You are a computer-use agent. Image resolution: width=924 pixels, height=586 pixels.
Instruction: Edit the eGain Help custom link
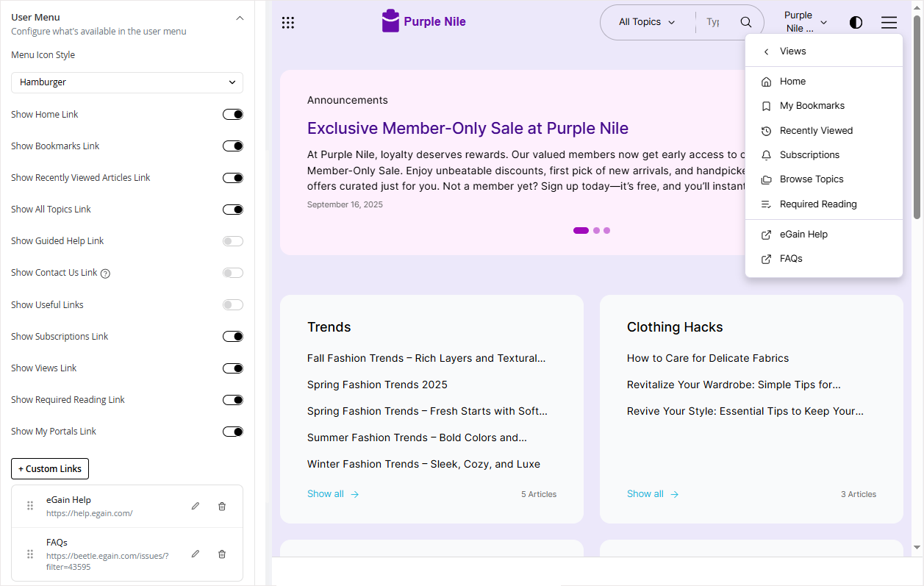tap(195, 506)
